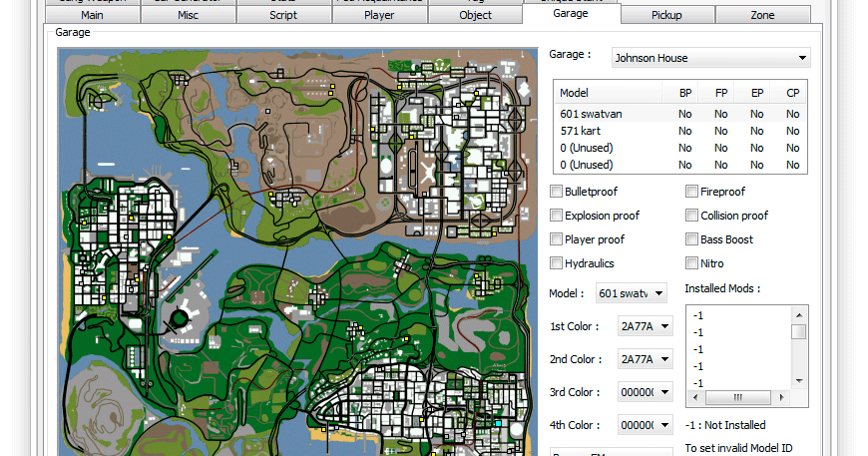Click Installed Mods scroll down arrow
The width and height of the screenshot is (868, 456).
pyautogui.click(x=799, y=381)
